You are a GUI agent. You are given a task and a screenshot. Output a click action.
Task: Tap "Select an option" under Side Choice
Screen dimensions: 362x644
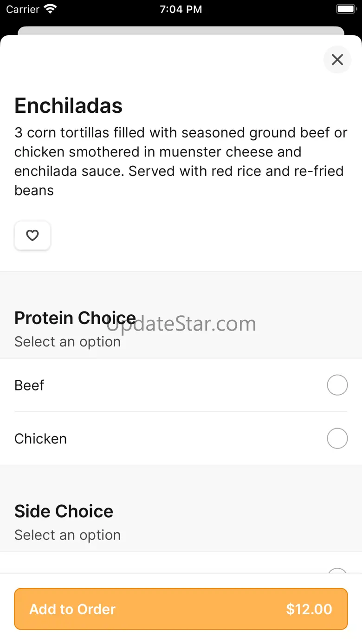(x=67, y=535)
